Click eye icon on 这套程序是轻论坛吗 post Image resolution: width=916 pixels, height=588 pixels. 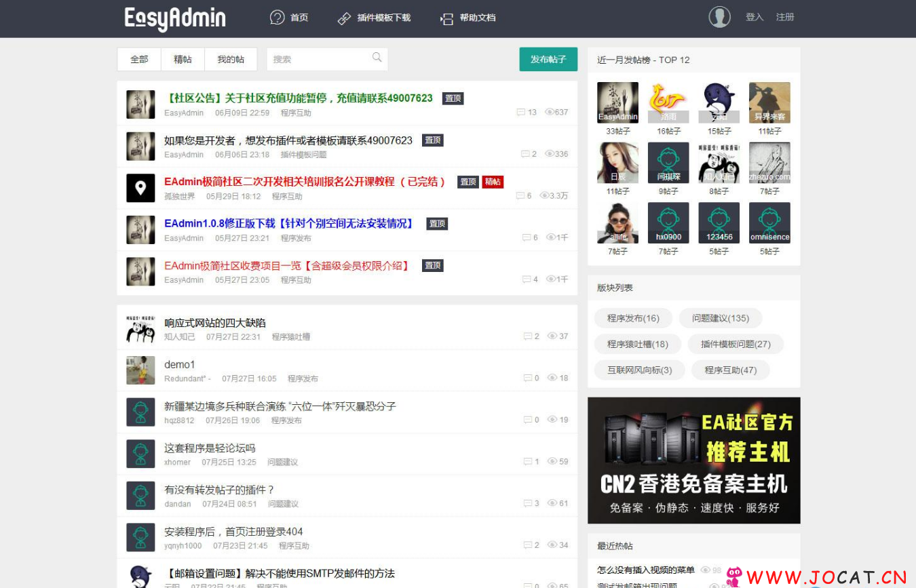pyautogui.click(x=552, y=461)
